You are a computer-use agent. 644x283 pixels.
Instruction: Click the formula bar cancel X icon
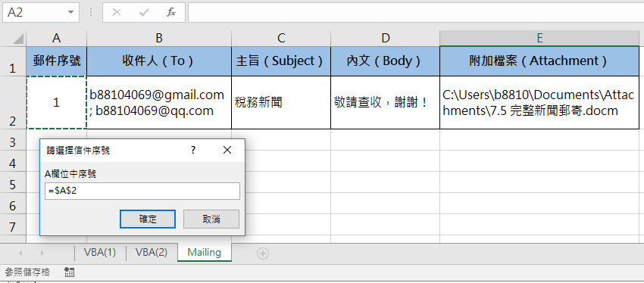point(117,13)
